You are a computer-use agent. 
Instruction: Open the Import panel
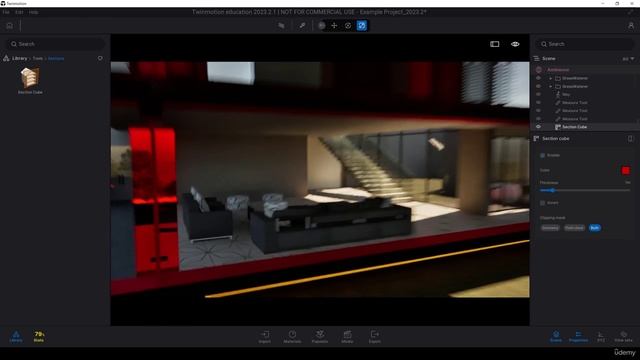coord(264,337)
